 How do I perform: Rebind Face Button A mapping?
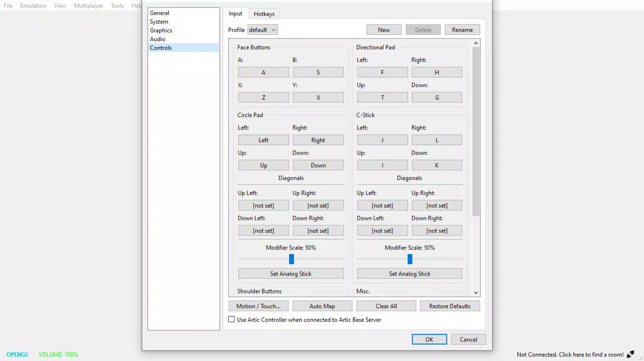coord(263,72)
